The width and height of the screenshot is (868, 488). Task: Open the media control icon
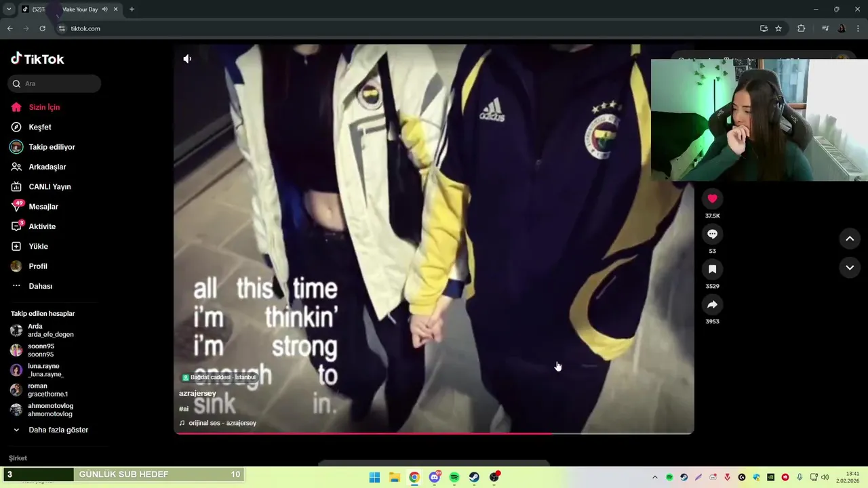tap(825, 28)
